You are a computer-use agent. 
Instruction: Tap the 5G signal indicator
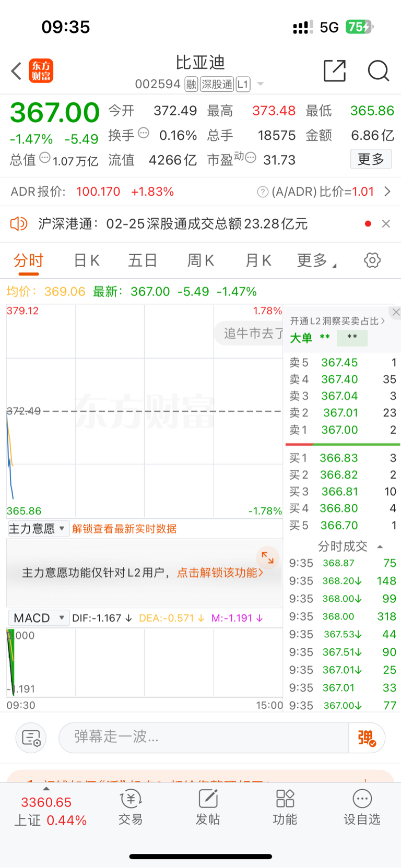pos(329,27)
